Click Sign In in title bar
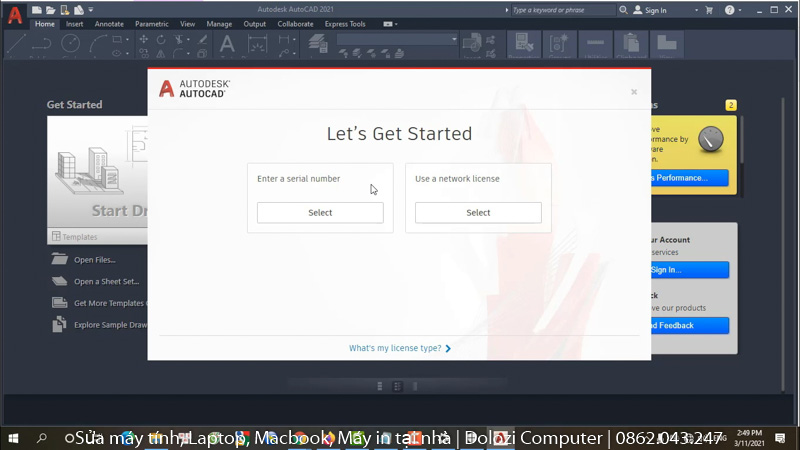Screen dimensions: 800x450 (x=650, y=10)
